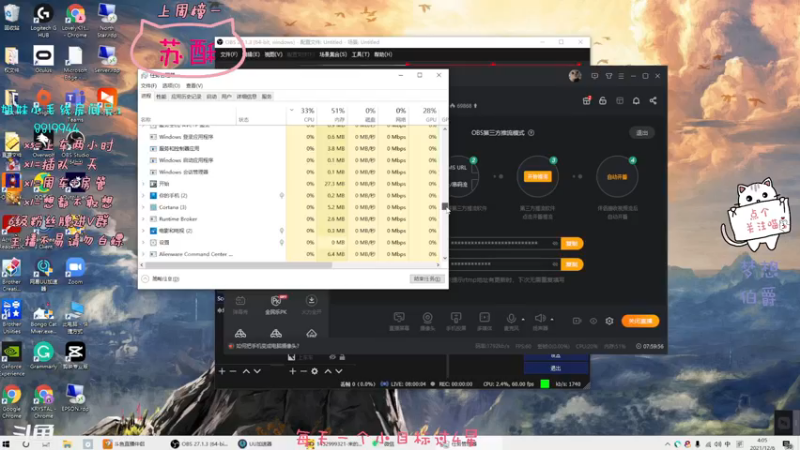The image size is (800, 450).
Task: Click the record camera icon beside the eye
Action: click(x=577, y=321)
